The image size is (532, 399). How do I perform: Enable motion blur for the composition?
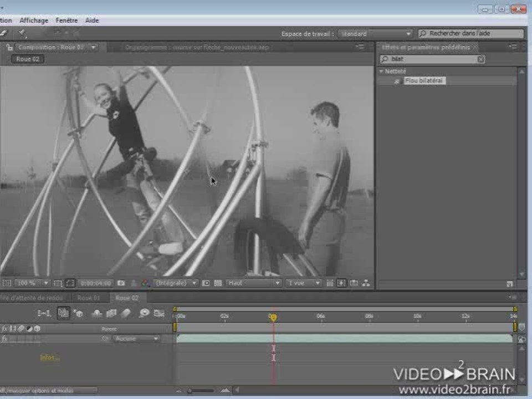point(126,313)
